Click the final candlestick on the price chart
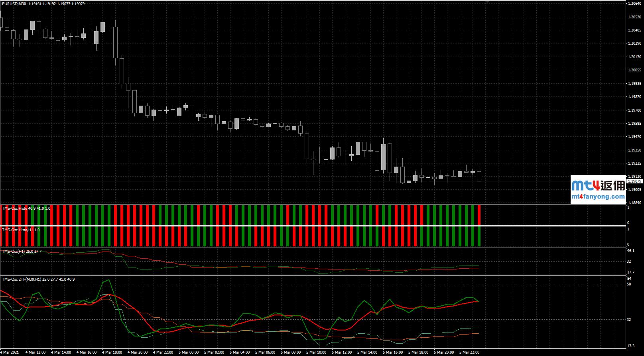 pyautogui.click(x=479, y=176)
